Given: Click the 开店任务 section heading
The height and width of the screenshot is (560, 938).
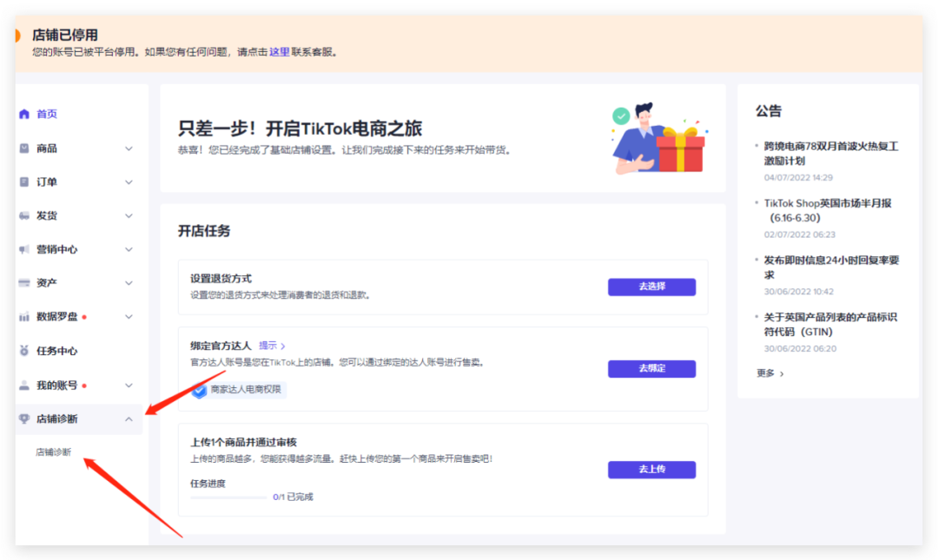Looking at the screenshot, I should (x=204, y=231).
